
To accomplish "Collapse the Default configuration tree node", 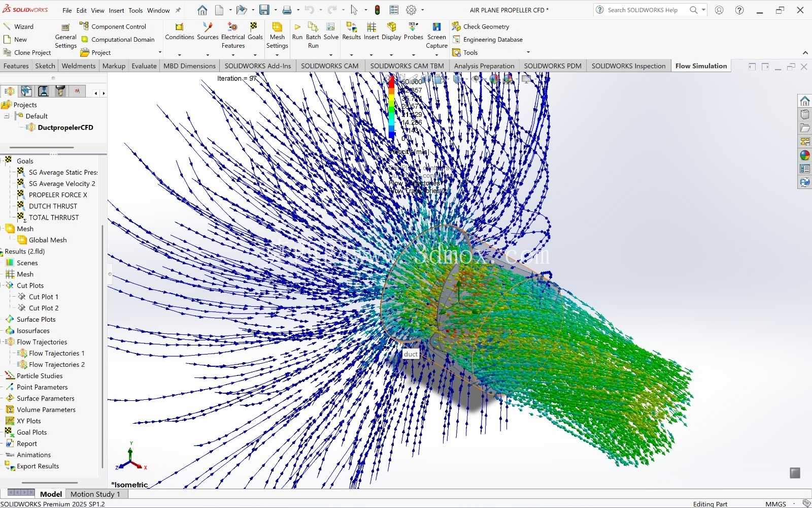I will pyautogui.click(x=7, y=116).
